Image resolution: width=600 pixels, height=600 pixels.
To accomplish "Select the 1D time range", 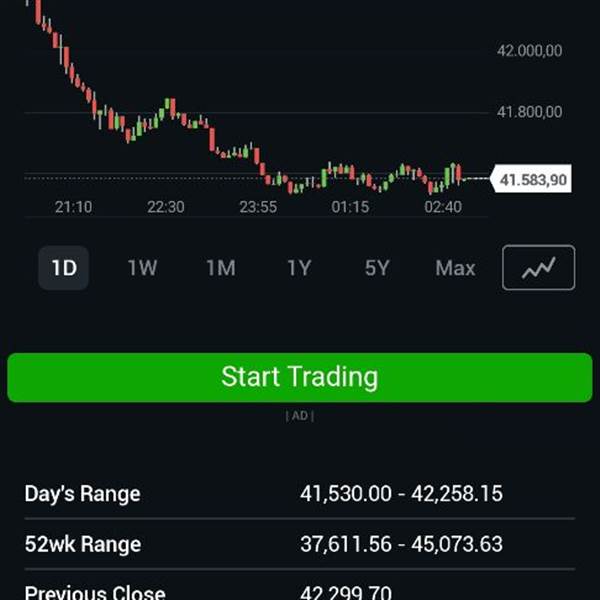I will tap(64, 267).
